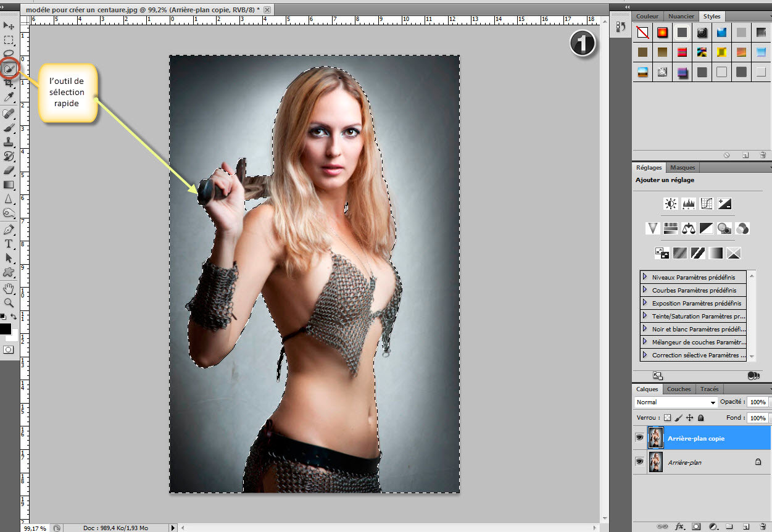The height and width of the screenshot is (532, 772).
Task: Open the Normal blend mode dropdown
Action: click(x=676, y=402)
